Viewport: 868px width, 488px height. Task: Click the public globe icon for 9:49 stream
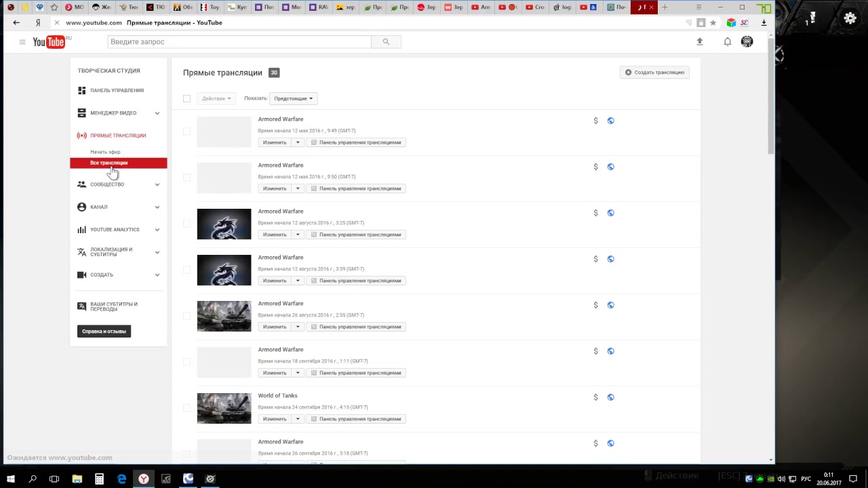click(610, 121)
